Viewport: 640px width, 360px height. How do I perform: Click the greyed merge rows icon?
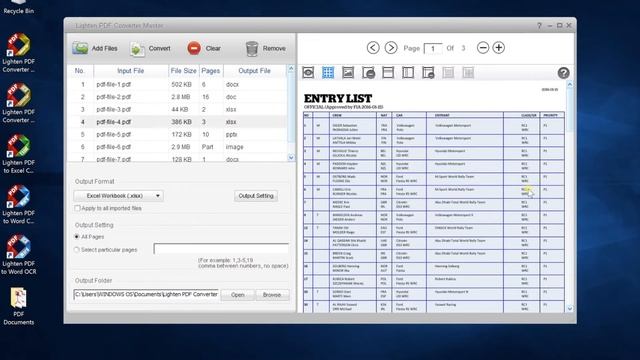pyautogui.click(x=448, y=73)
